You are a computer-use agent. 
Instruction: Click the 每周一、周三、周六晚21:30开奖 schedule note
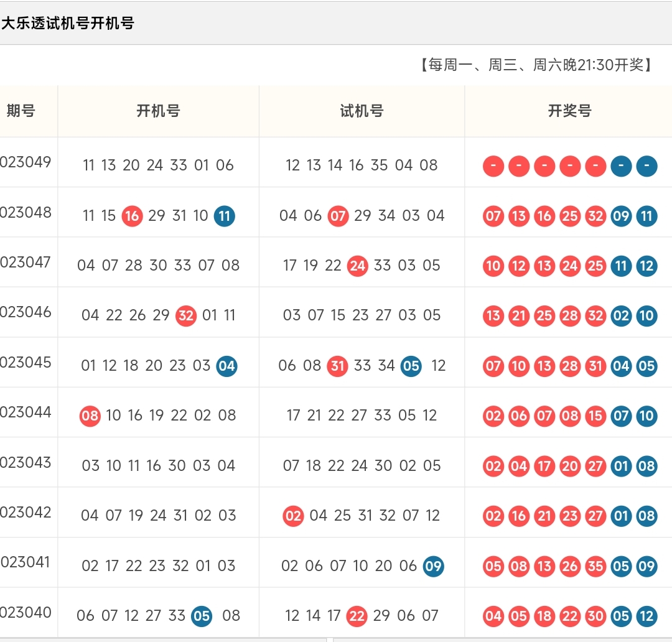[x=536, y=65]
